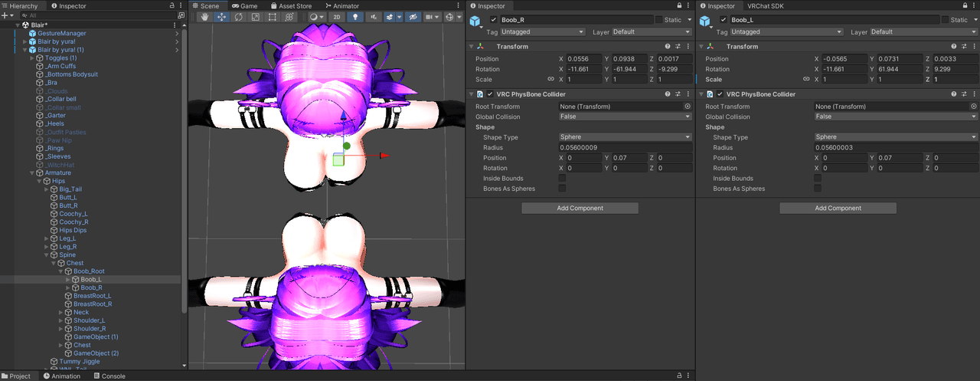Disable VRC PhysBone Collider checkbox for Boob_R
The width and height of the screenshot is (980, 381).
click(x=490, y=94)
